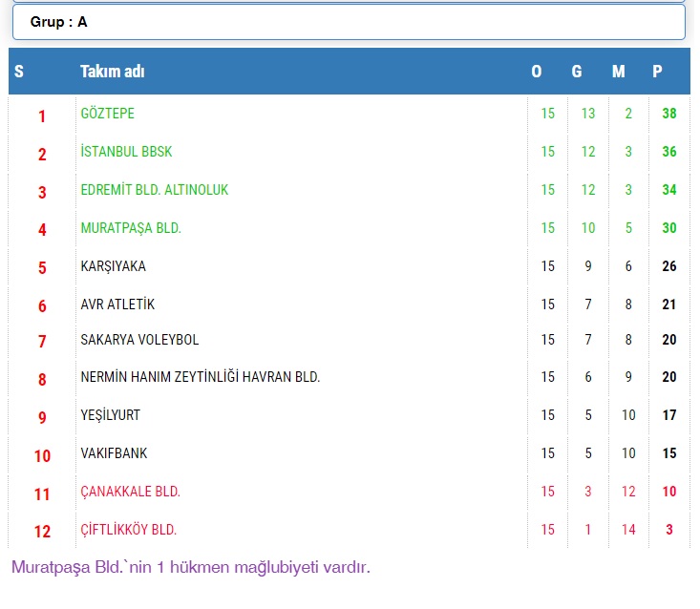700x609 pixels.
Task: Click Göztepe's 38 points value
Action: click(x=669, y=114)
